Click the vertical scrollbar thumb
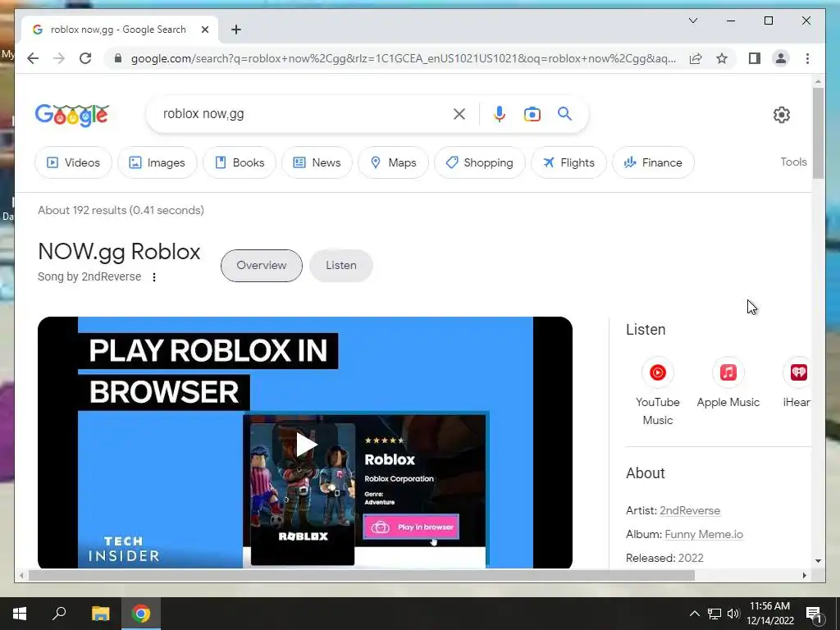 (x=818, y=133)
